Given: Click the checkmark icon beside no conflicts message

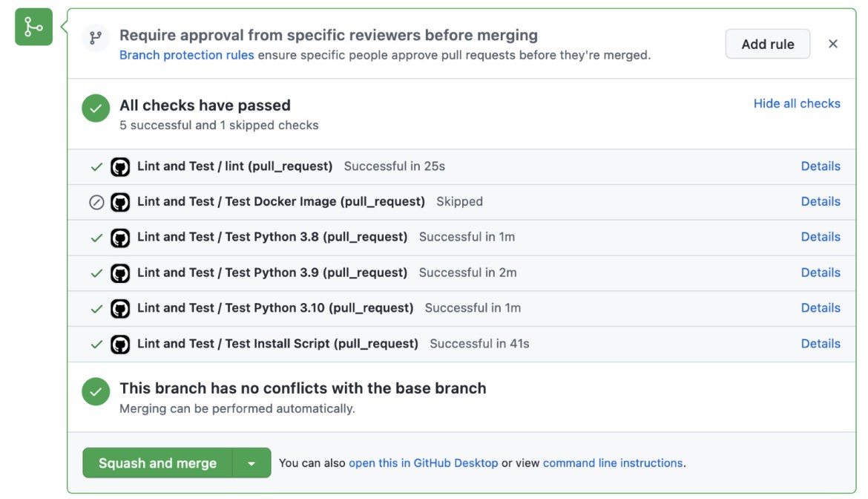Looking at the screenshot, I should click(x=95, y=391).
